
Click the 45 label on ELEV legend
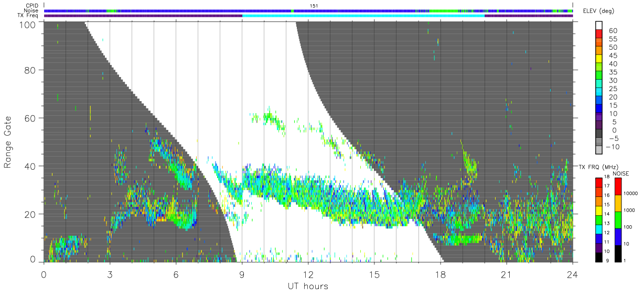(613, 56)
